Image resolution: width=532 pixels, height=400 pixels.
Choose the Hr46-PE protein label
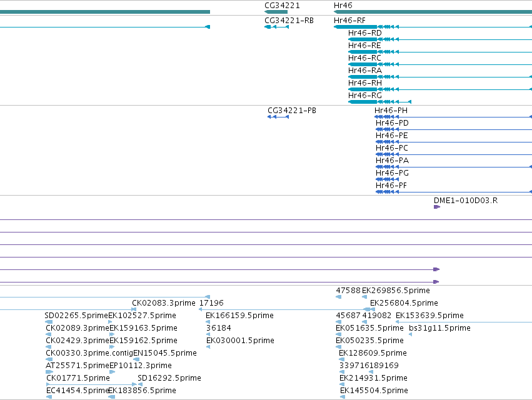(391, 136)
